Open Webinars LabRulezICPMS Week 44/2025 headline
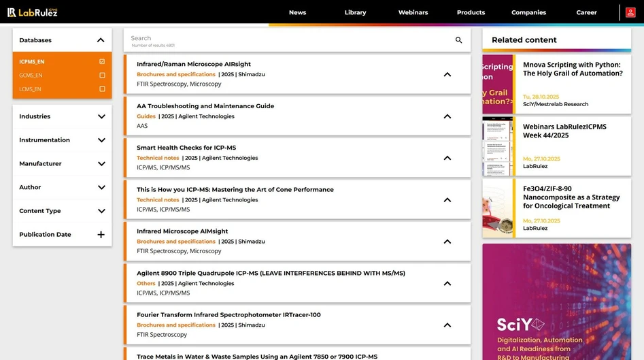The height and width of the screenshot is (360, 644). click(x=564, y=131)
